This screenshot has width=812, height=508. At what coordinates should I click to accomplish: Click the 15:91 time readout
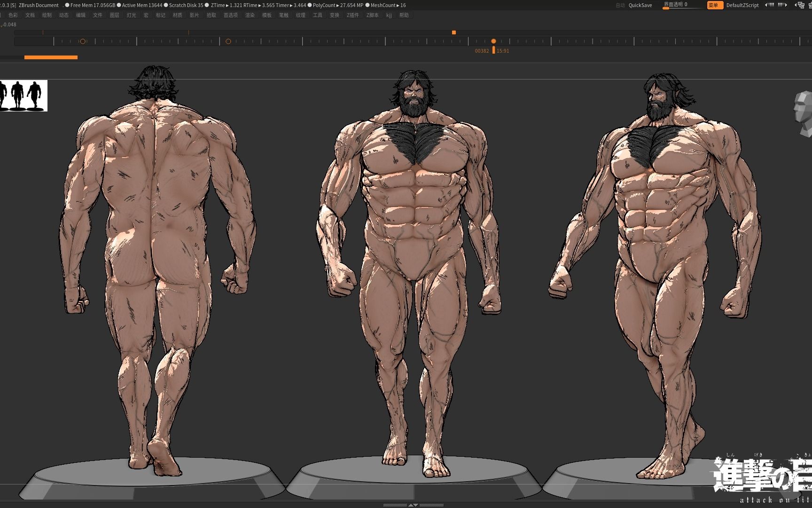pyautogui.click(x=503, y=51)
